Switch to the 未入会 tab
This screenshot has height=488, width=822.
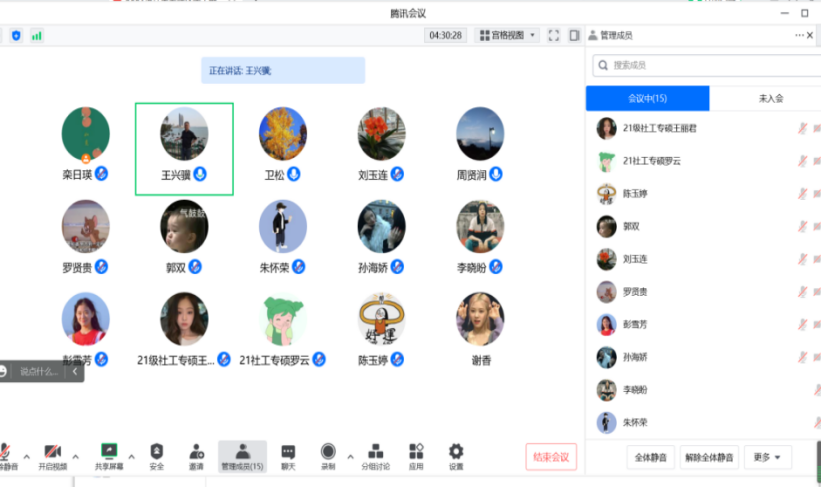click(770, 98)
